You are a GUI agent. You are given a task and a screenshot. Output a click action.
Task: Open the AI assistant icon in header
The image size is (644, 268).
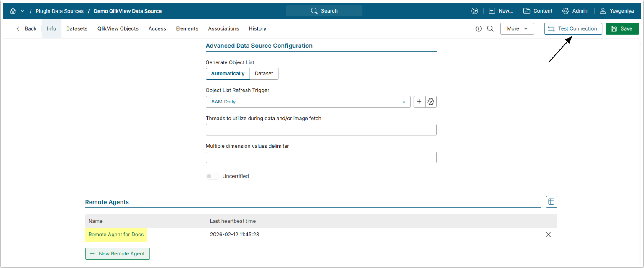tap(474, 11)
